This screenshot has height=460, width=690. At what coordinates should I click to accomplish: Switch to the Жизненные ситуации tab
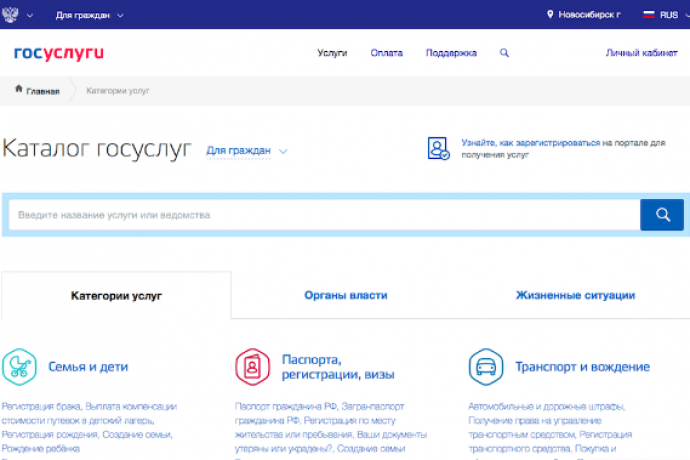click(574, 296)
